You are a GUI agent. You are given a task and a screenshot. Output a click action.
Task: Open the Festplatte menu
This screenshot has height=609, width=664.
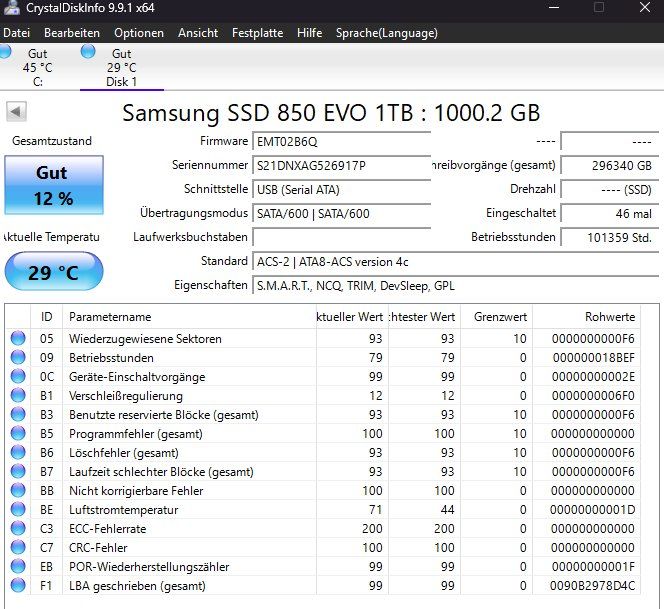[x=257, y=33]
